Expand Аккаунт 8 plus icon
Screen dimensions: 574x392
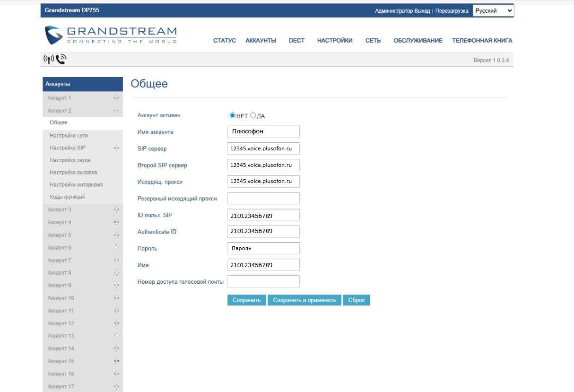click(x=116, y=273)
